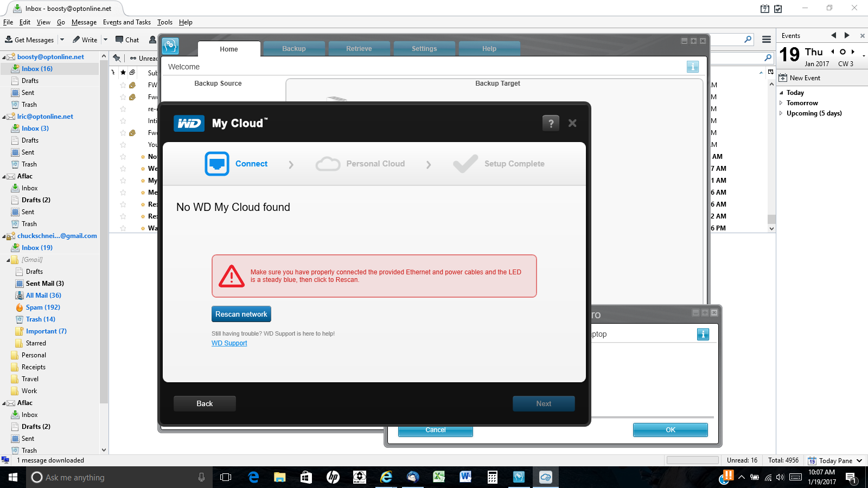Screen dimensions: 868x488
Task: Click the quick filter search magnifier icon
Action: click(x=768, y=57)
